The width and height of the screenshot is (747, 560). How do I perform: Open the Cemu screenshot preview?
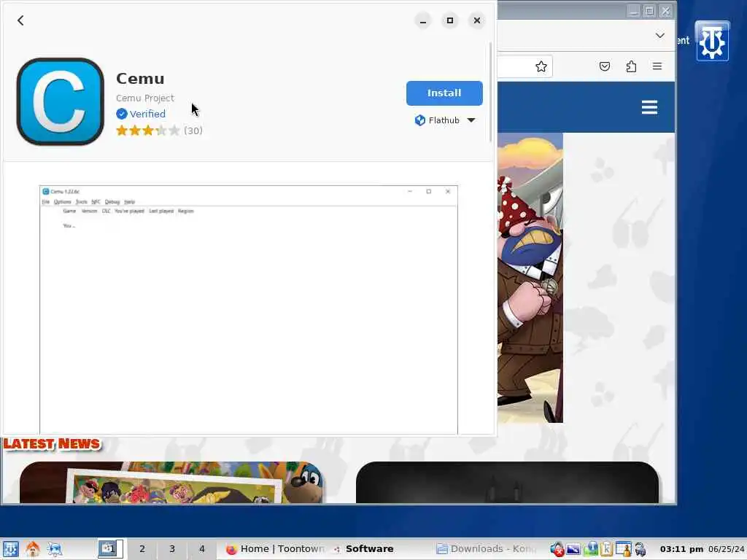(x=249, y=309)
